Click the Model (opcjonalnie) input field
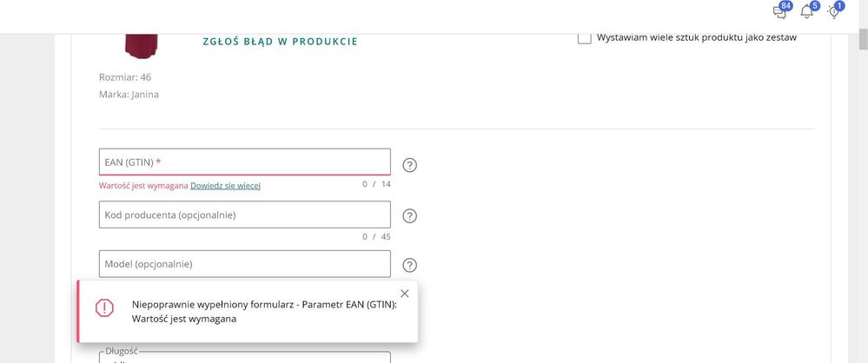Image resolution: width=868 pixels, height=363 pixels. pyautogui.click(x=244, y=264)
